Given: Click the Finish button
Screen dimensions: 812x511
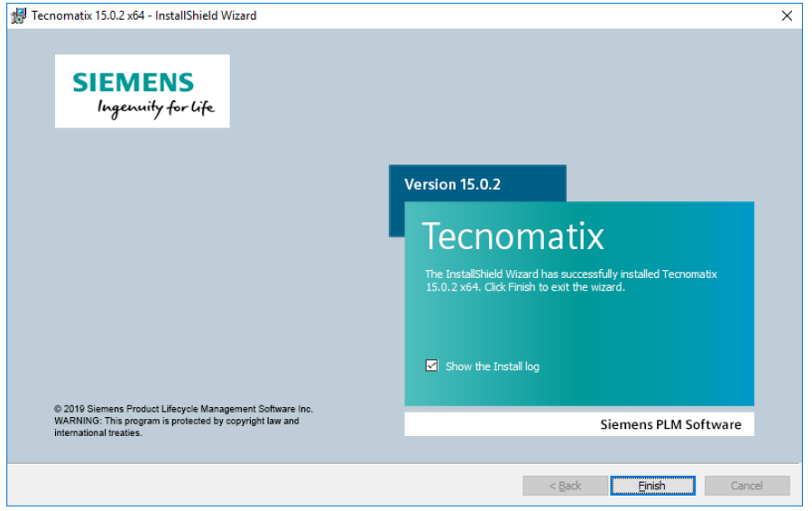Looking at the screenshot, I should pyautogui.click(x=652, y=486).
